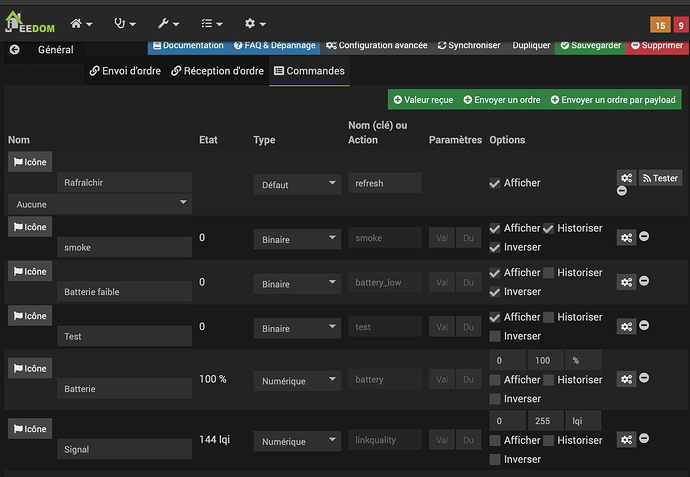690x477 pixels.
Task: Open smoke Binaire type dropdown
Action: 297,239
